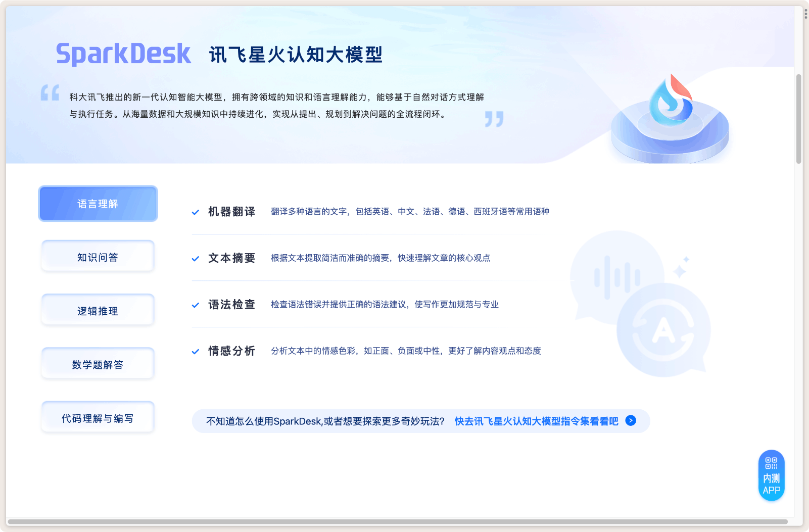Toggle the checkmark beside 情感分析
The image size is (809, 532).
[x=196, y=351]
